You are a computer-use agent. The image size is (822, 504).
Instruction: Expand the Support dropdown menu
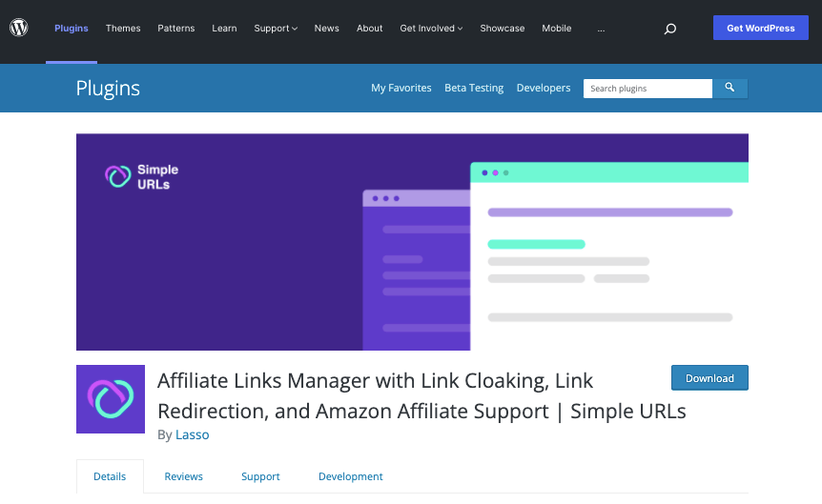276,29
